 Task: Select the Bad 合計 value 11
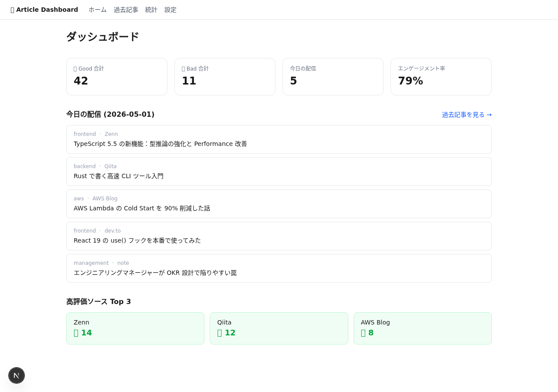point(189,81)
